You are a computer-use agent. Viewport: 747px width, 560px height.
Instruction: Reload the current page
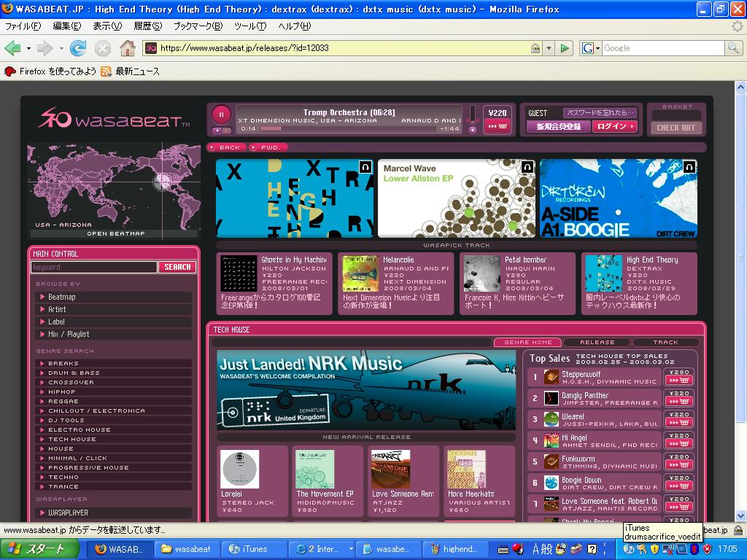78,48
